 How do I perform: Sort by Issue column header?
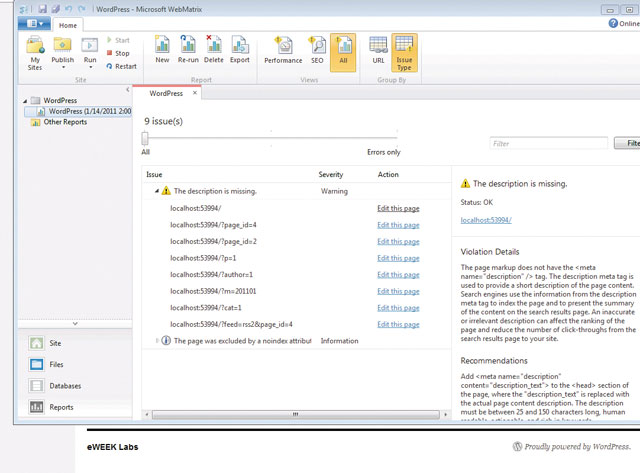tap(154, 175)
